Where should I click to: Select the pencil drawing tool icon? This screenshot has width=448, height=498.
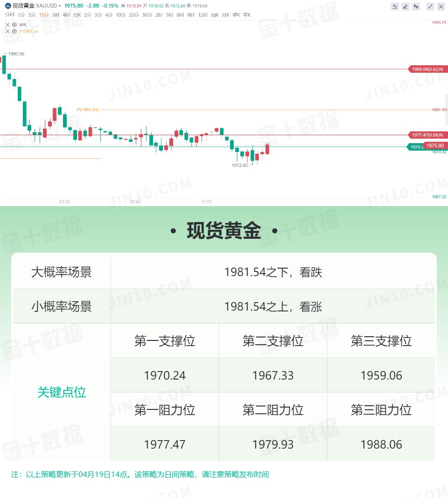(x=406, y=7)
